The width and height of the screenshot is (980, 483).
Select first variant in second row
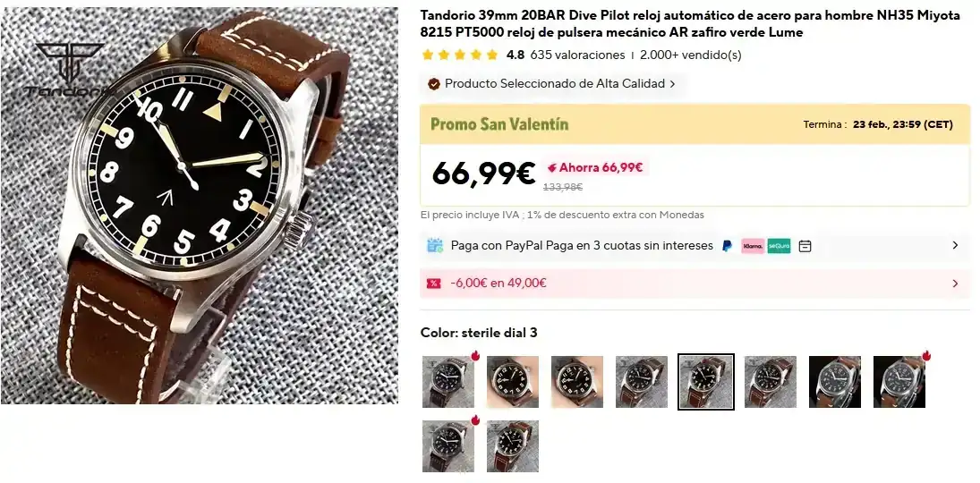448,446
